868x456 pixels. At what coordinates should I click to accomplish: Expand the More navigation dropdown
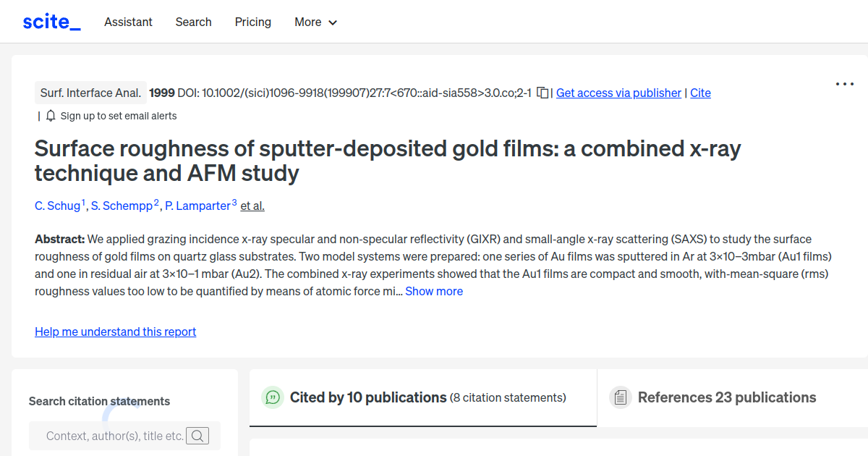coord(315,22)
